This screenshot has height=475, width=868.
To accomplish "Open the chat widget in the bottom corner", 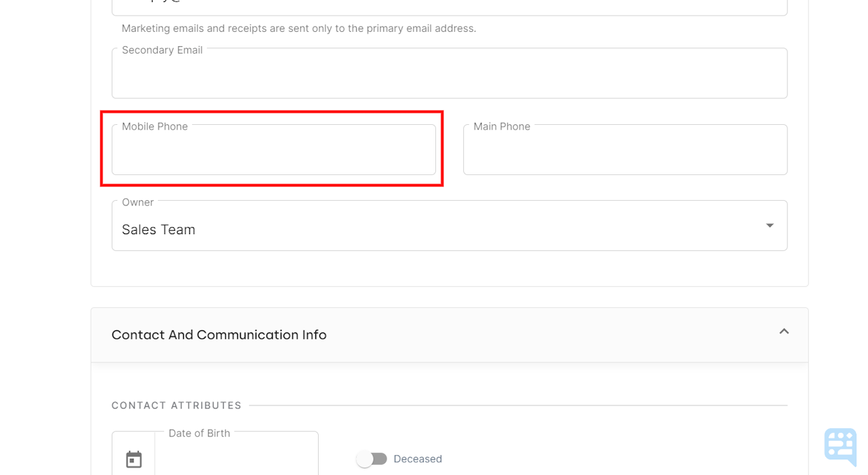I will coord(840,446).
